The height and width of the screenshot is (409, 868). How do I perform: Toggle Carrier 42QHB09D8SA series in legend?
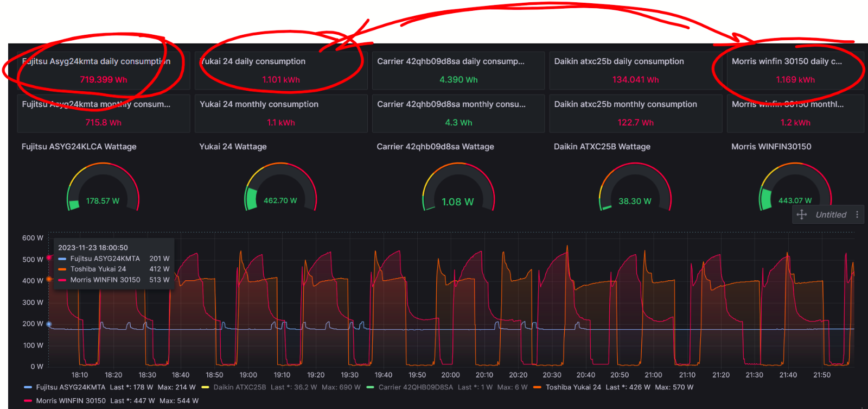click(416, 387)
